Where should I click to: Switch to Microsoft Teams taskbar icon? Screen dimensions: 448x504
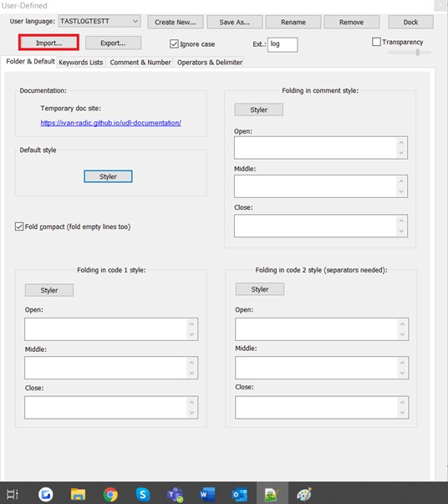(176, 494)
